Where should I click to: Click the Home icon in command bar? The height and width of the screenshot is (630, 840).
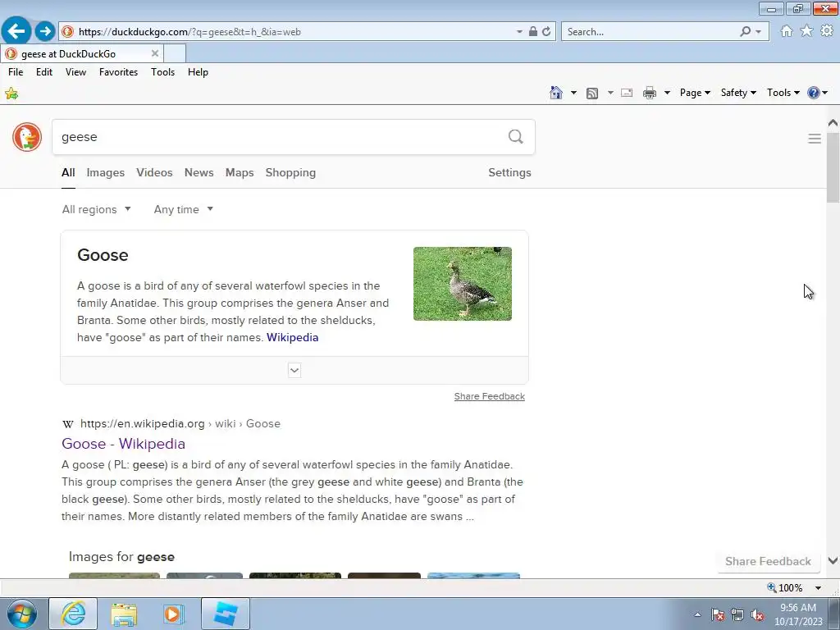(x=556, y=93)
